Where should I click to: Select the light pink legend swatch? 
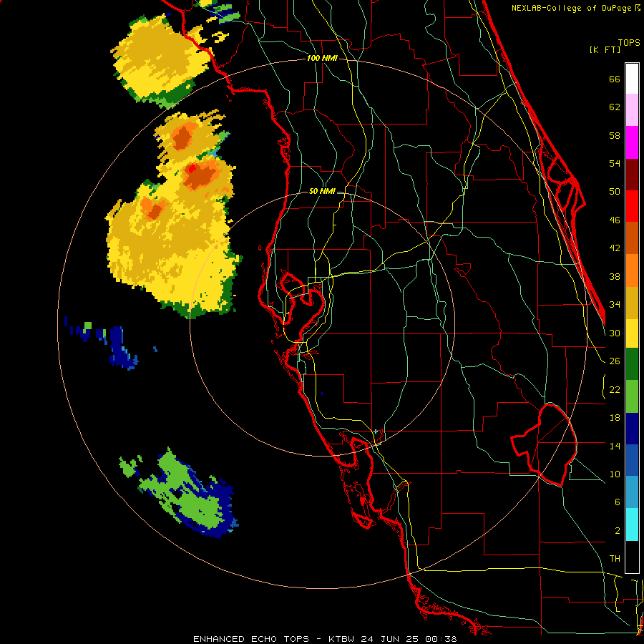pyautogui.click(x=632, y=110)
